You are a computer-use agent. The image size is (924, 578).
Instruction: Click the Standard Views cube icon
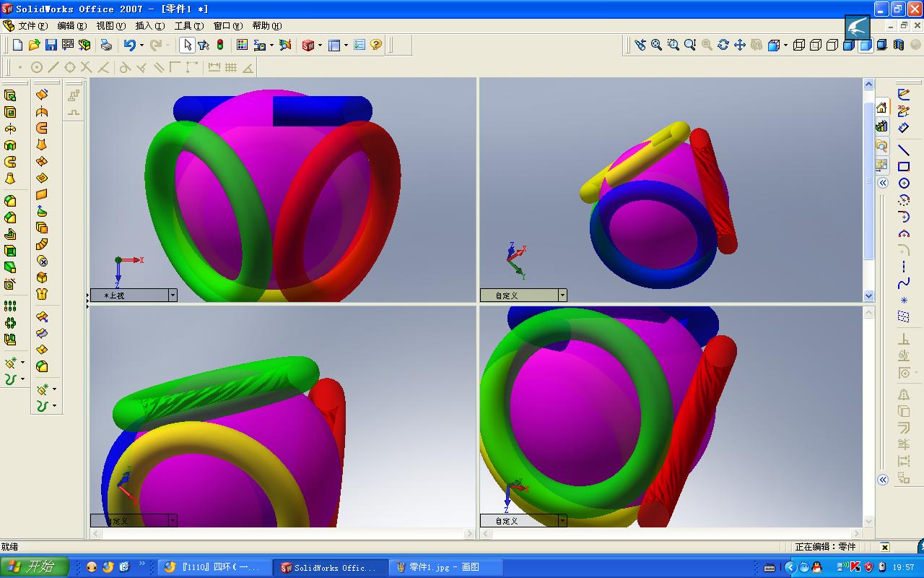click(x=774, y=45)
